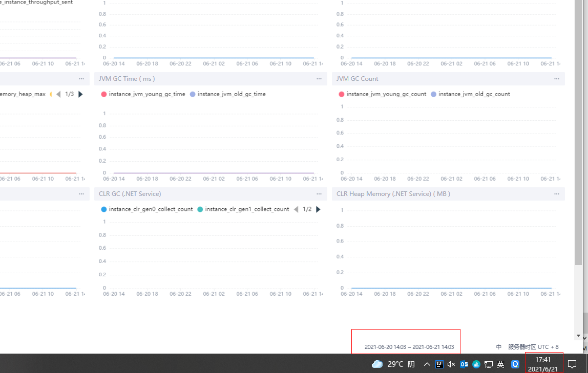Open the CLR GC panel options menu

pyautogui.click(x=319, y=193)
